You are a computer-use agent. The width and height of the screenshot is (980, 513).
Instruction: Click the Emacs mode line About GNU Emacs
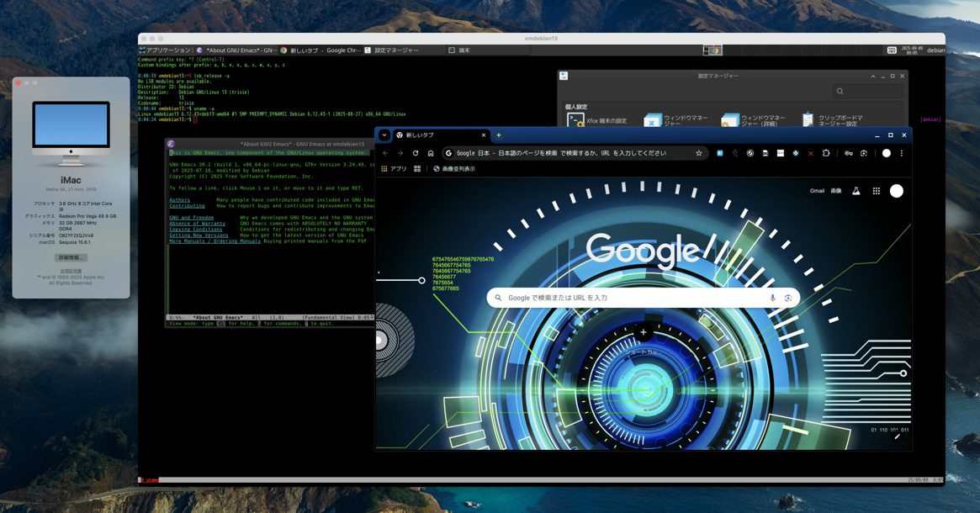tap(218, 317)
